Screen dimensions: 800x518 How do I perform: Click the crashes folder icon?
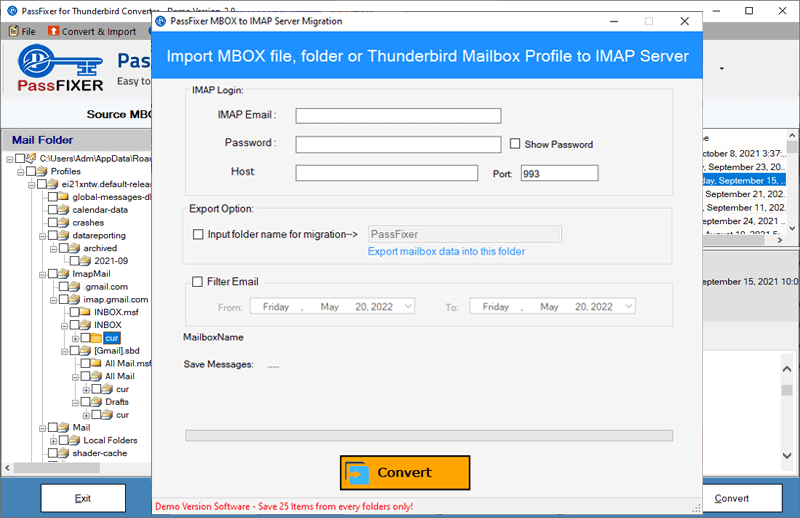pos(64,223)
